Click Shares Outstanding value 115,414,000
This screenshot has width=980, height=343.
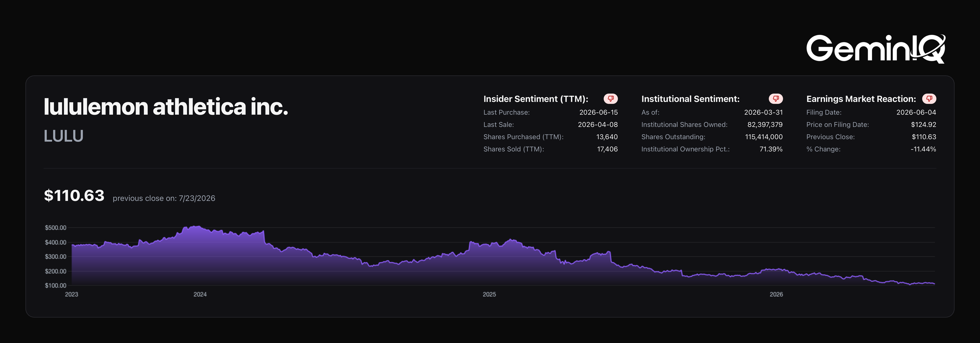click(764, 137)
